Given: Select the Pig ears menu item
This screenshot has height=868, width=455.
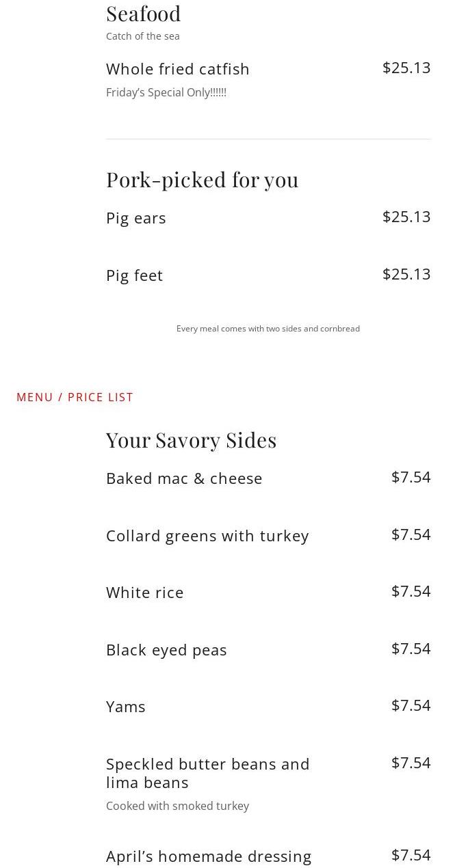Looking at the screenshot, I should (136, 218).
